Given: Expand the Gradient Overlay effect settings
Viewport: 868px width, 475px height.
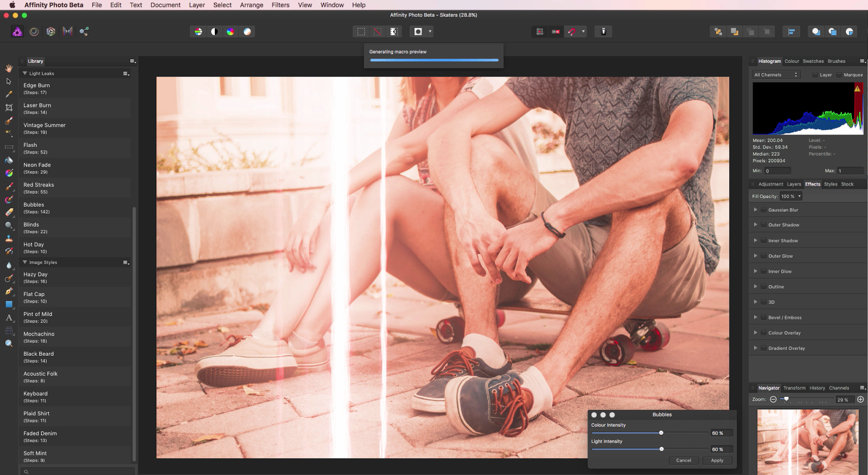Looking at the screenshot, I should [x=755, y=348].
